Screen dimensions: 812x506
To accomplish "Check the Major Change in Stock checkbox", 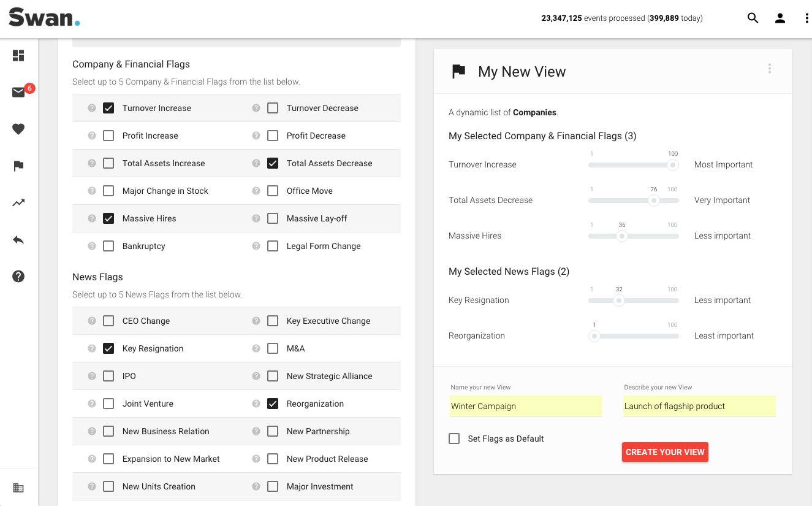I will point(108,191).
